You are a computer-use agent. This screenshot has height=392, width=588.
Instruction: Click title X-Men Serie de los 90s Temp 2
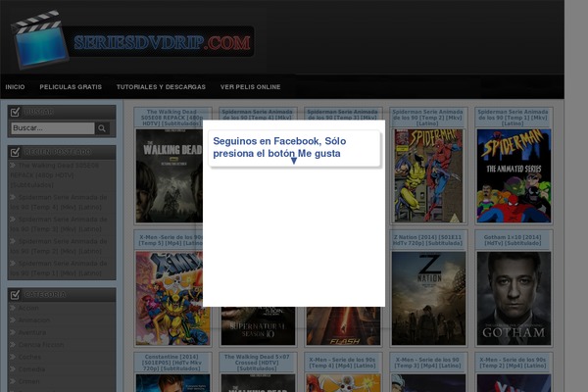513,363
